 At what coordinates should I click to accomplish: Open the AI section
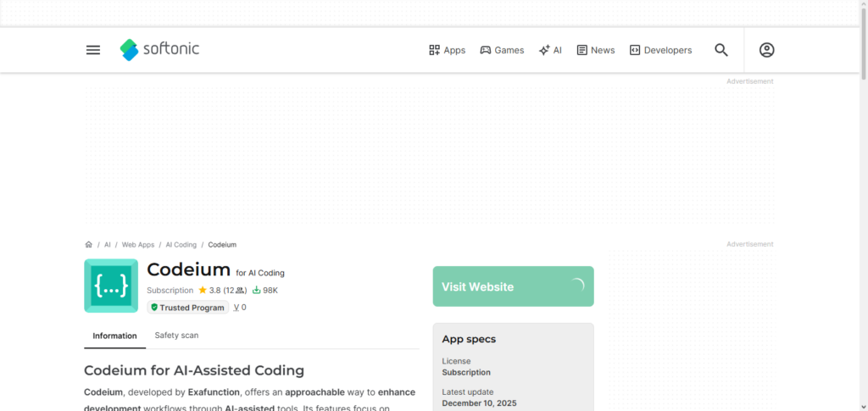[x=550, y=50]
